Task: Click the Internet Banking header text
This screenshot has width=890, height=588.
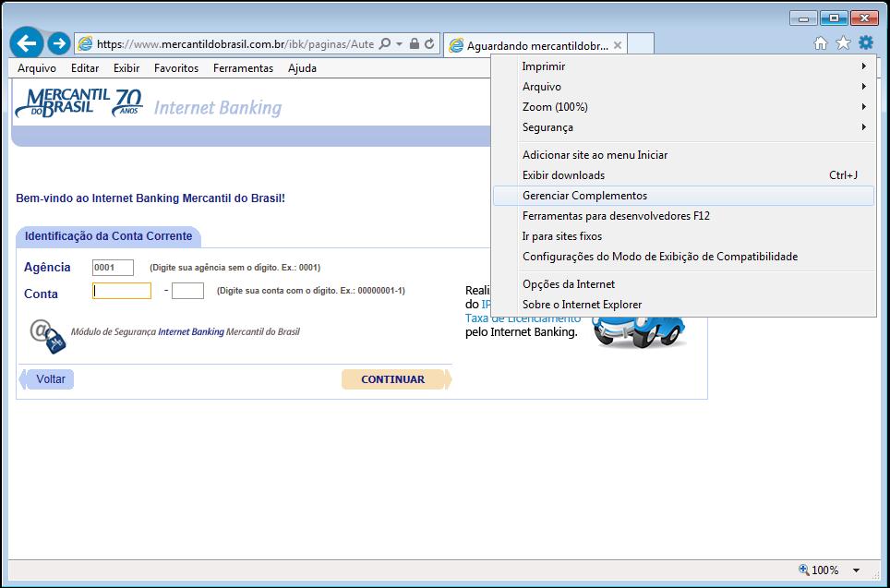Action: 218,108
